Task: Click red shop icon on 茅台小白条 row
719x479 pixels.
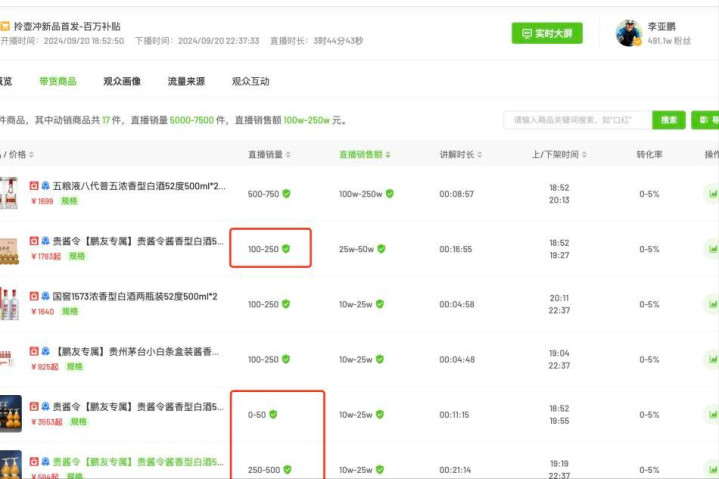Action: 34,351
